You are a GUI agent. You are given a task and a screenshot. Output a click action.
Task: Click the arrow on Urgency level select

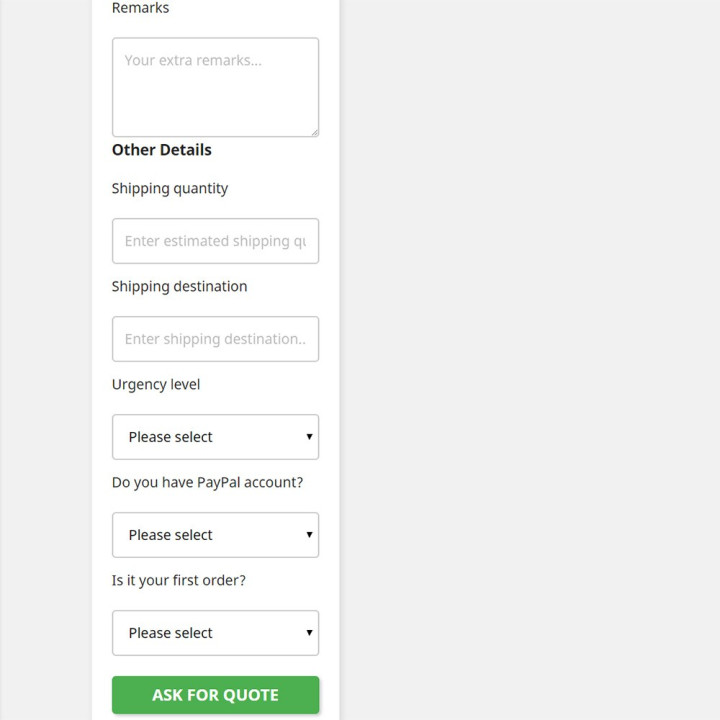(x=309, y=437)
